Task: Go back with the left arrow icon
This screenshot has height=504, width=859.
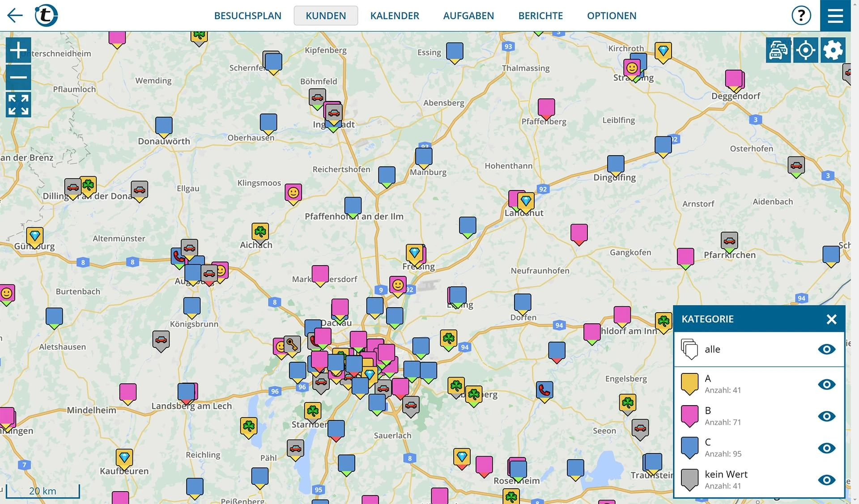Action: tap(15, 16)
